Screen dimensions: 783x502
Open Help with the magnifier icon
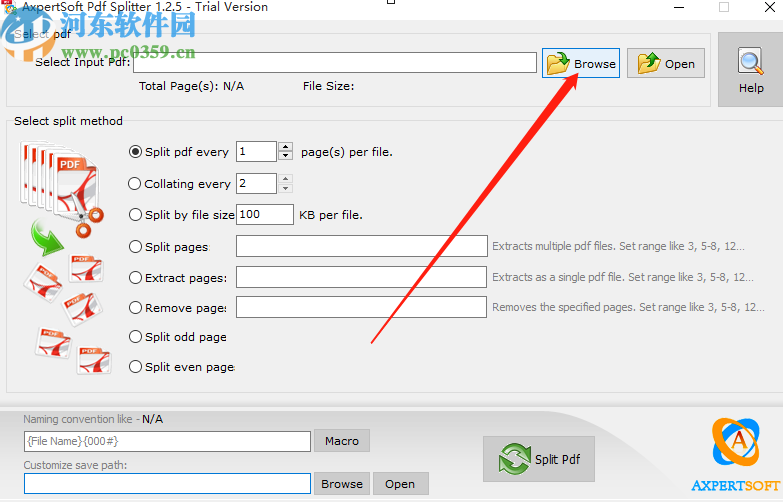[x=751, y=70]
